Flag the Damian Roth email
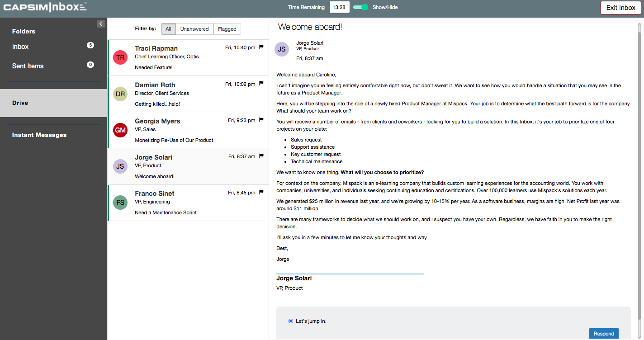The height and width of the screenshot is (340, 644). [x=261, y=83]
